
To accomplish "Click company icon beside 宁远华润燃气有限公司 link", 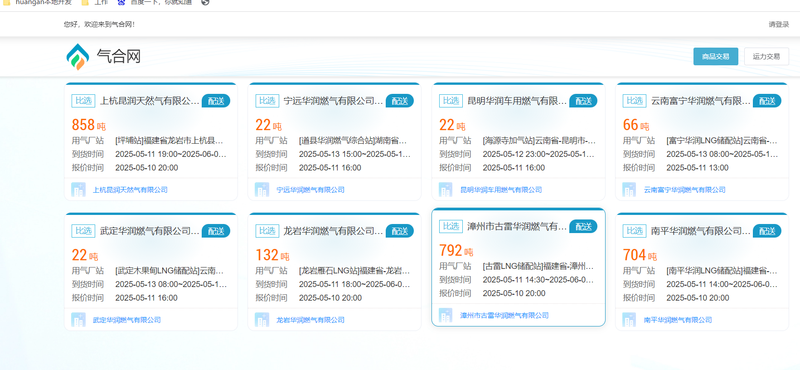I will [262, 190].
